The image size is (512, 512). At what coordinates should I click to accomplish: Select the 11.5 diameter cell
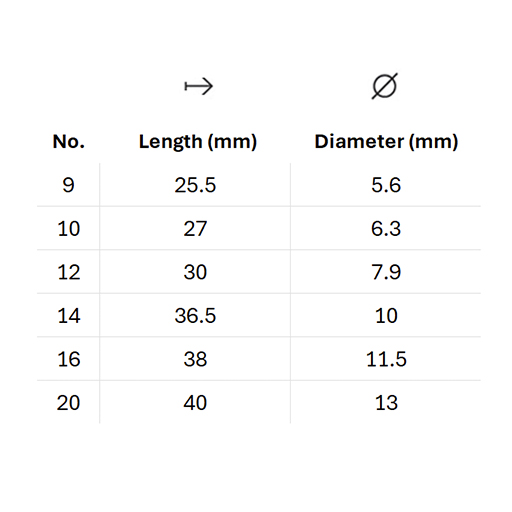(386, 359)
